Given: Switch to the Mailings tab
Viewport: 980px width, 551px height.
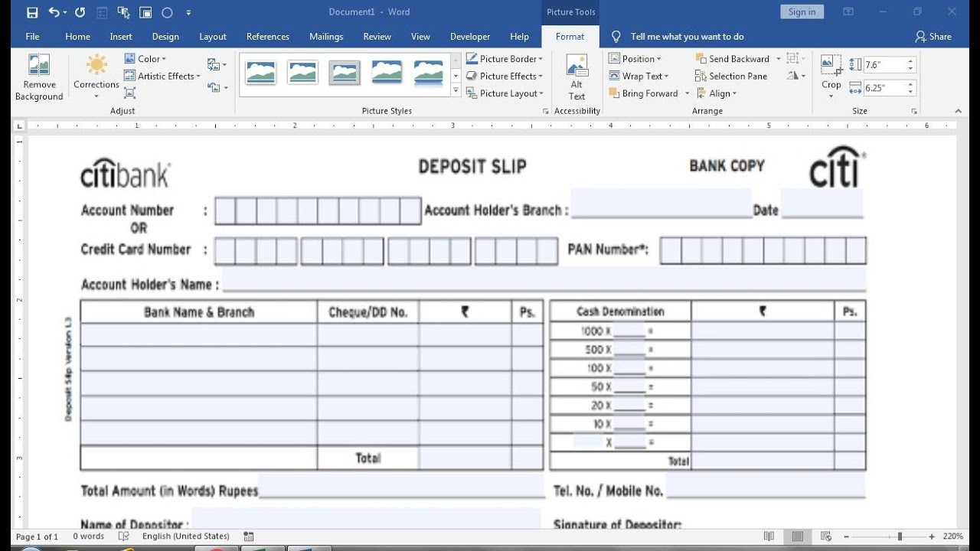Looking at the screenshot, I should [x=326, y=37].
